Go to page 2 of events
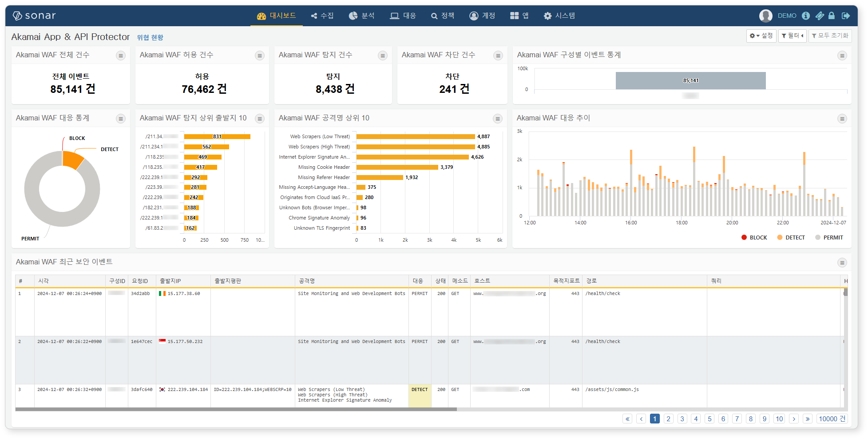 pyautogui.click(x=669, y=419)
